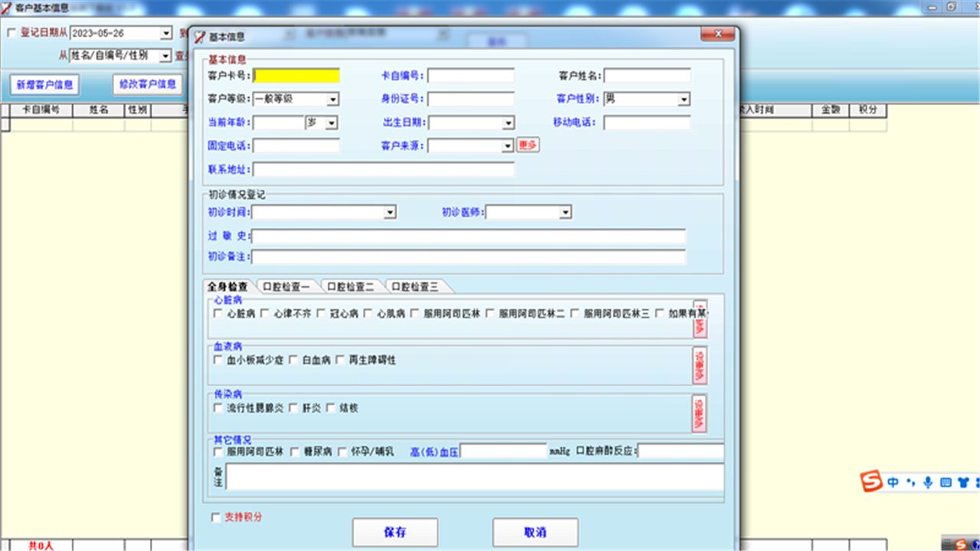Open the 客户性别 dropdown
The width and height of the screenshot is (980, 551).
point(684,99)
